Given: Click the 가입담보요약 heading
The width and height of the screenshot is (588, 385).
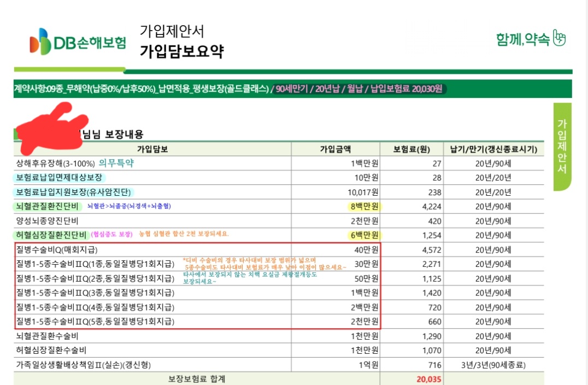Looking at the screenshot, I should [181, 51].
